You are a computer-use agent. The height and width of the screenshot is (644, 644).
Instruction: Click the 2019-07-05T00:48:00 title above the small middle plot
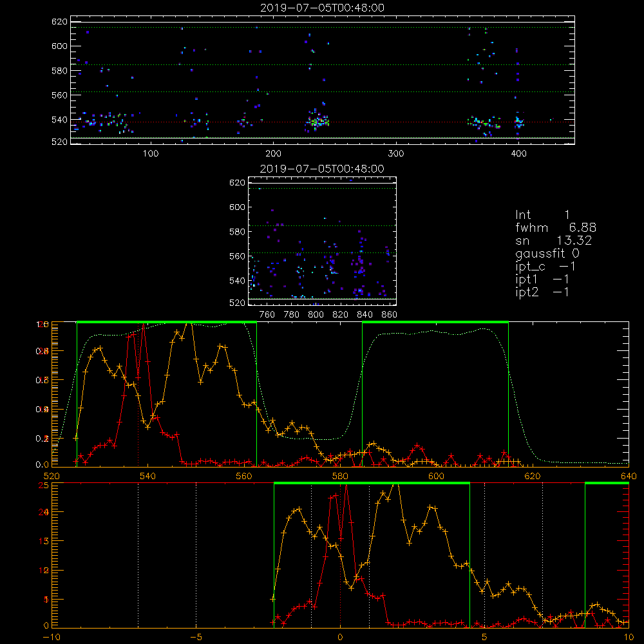(x=322, y=169)
